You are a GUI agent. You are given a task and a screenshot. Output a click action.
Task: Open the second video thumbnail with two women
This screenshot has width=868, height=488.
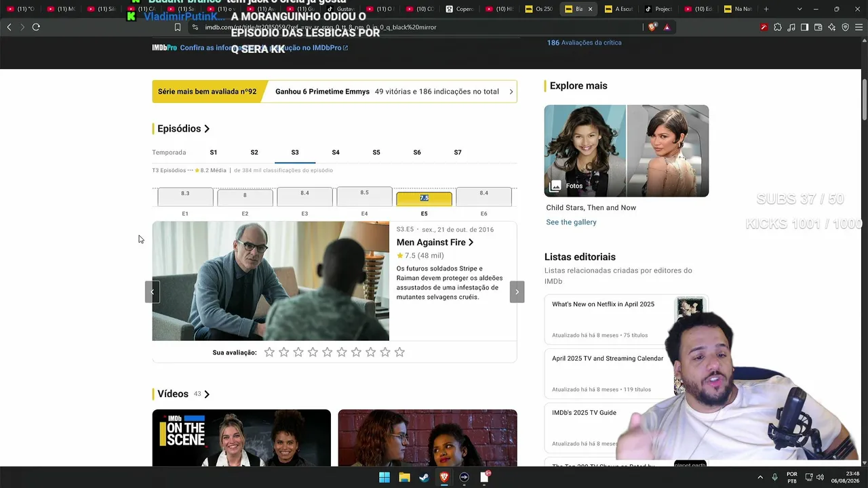[x=428, y=438]
